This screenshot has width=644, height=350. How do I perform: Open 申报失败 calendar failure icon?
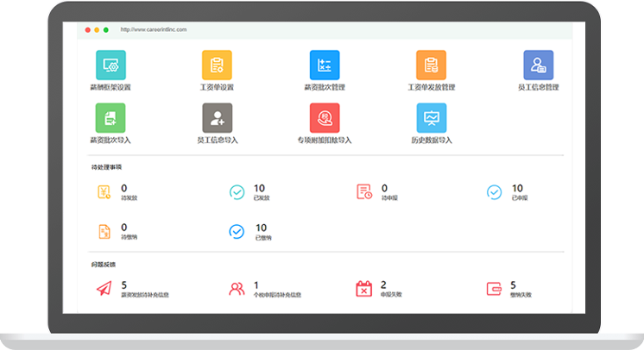coord(364,289)
